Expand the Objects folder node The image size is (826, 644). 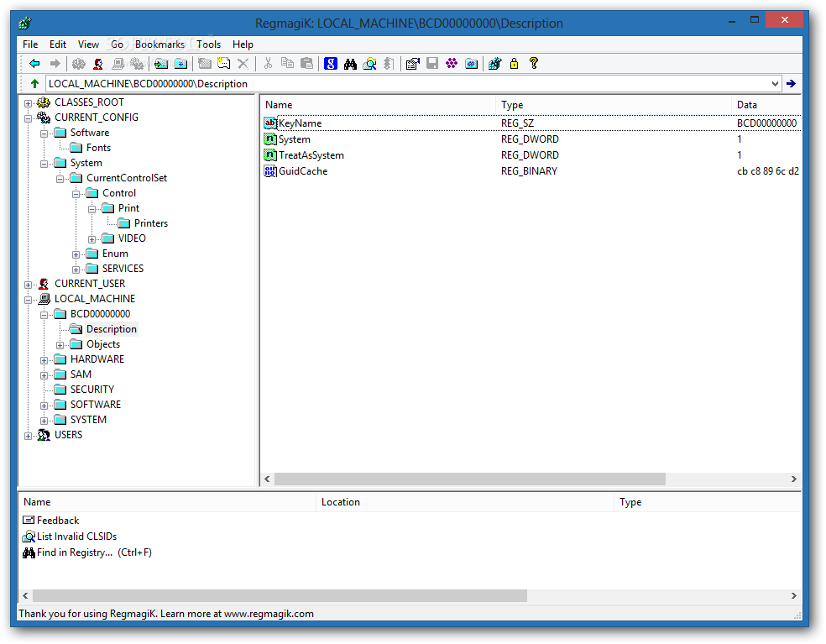pos(60,345)
